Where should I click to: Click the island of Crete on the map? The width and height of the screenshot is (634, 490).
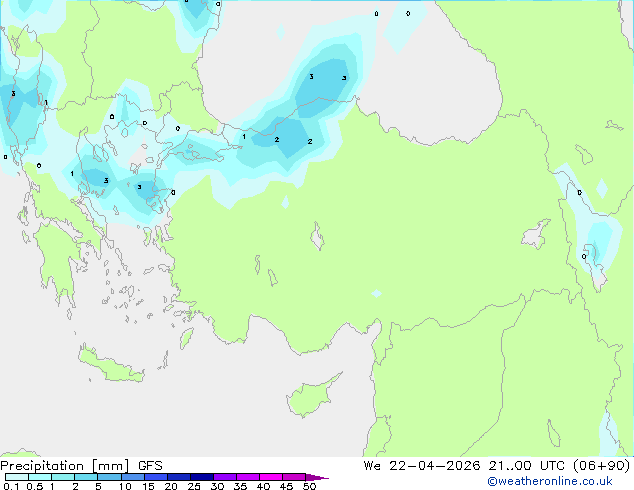pyautogui.click(x=111, y=366)
